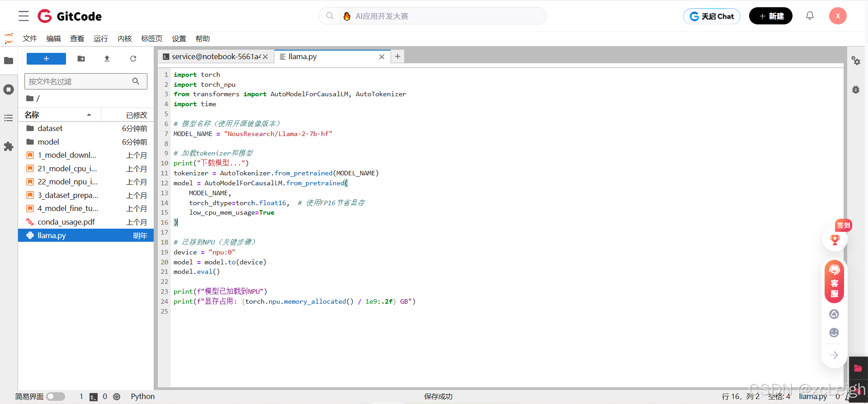The width and height of the screenshot is (868, 404).
Task: Open the table of contents tab
Action: pos(9,118)
